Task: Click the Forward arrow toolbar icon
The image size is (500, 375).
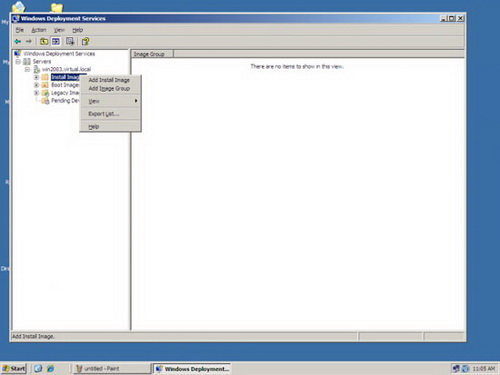Action: point(29,41)
